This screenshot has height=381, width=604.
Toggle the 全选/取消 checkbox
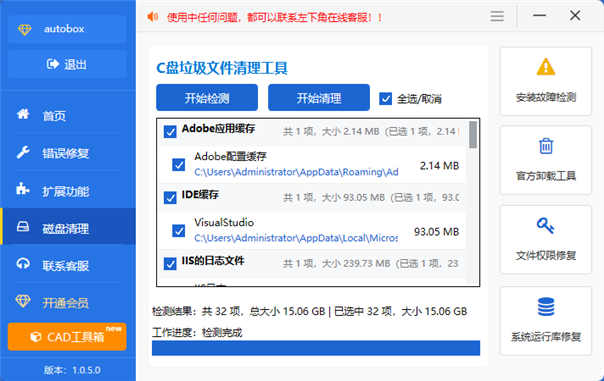(x=385, y=99)
